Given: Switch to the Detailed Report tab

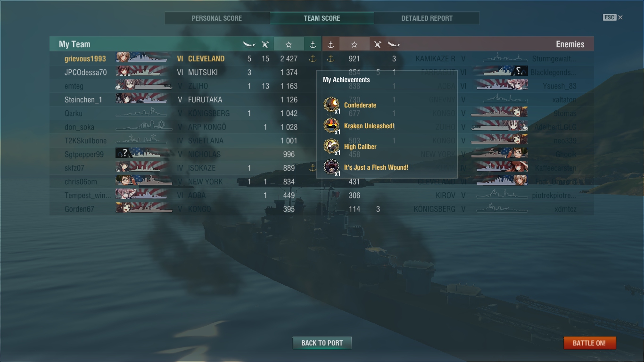Looking at the screenshot, I should pyautogui.click(x=427, y=18).
